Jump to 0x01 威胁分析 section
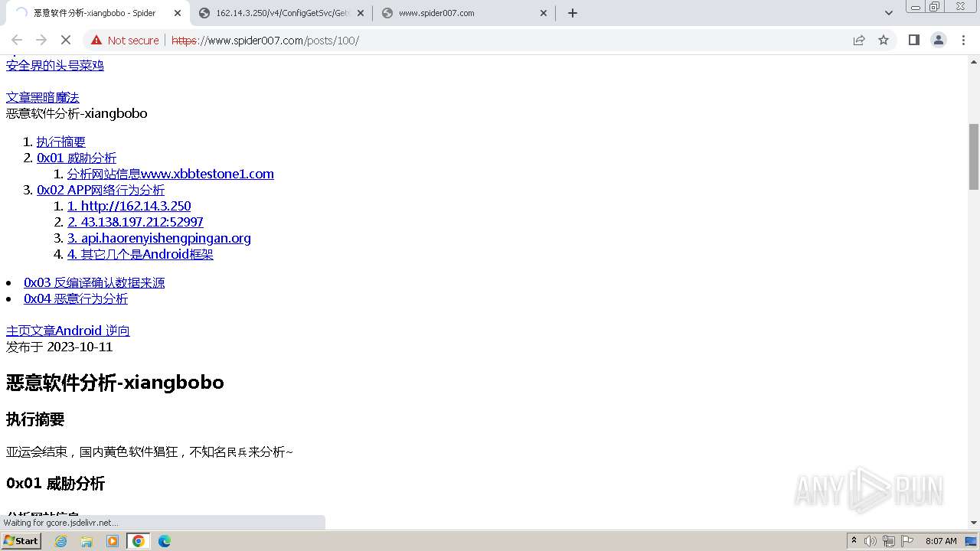The width and height of the screenshot is (980, 551). [x=77, y=158]
